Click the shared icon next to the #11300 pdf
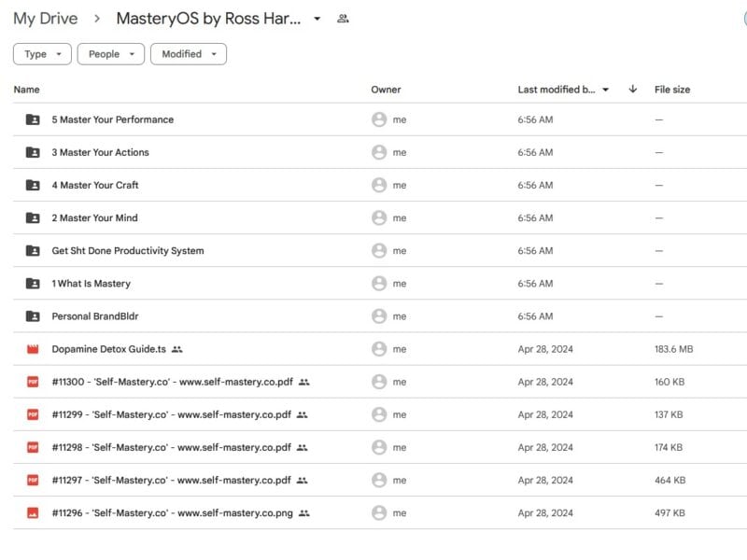The image size is (747, 560). (x=304, y=382)
